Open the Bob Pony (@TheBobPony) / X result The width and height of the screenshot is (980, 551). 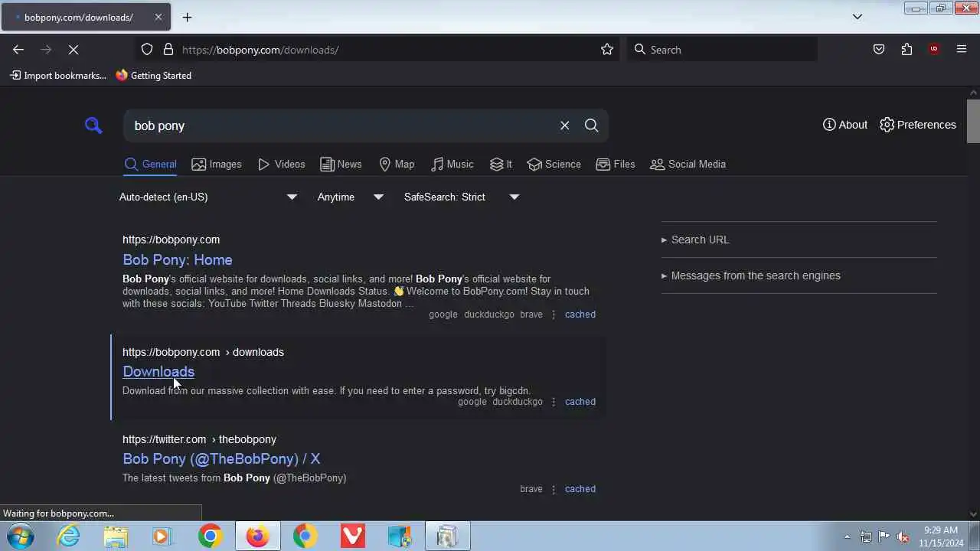(x=221, y=458)
